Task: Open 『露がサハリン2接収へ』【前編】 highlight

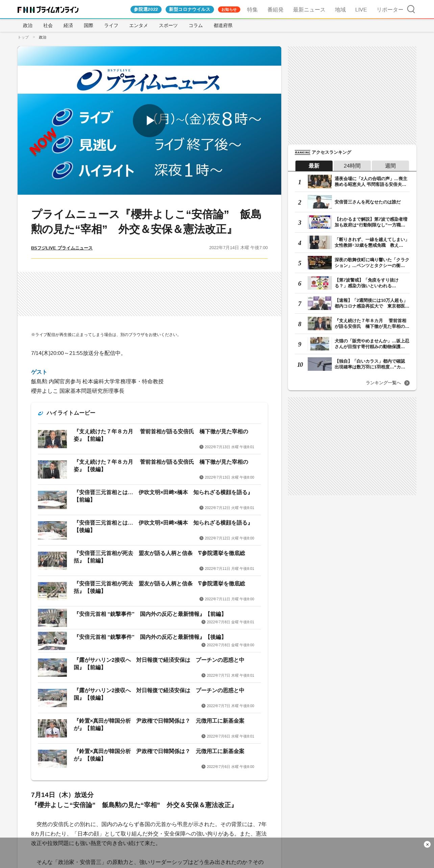Action: 159,664
